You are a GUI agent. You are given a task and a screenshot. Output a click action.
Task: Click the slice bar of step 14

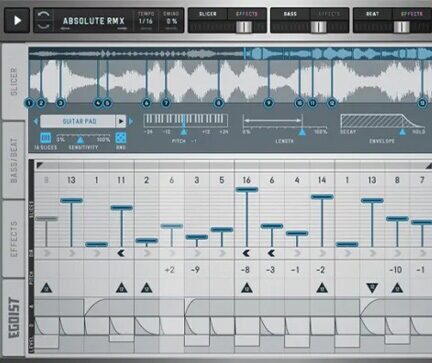click(x=322, y=197)
